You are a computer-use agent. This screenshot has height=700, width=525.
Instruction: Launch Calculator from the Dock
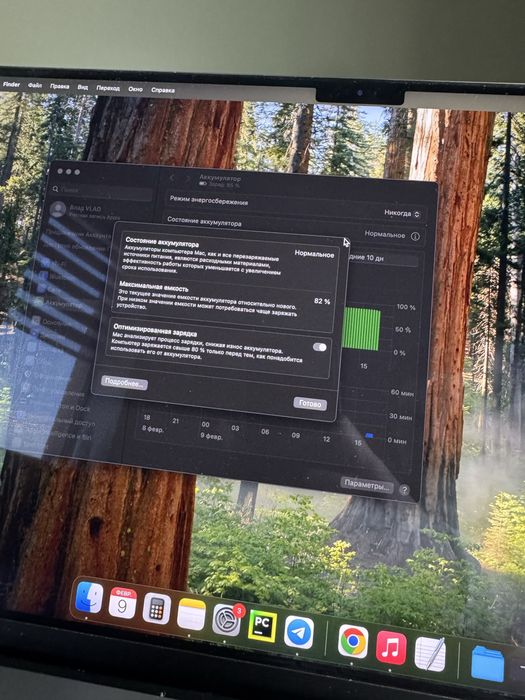(157, 608)
